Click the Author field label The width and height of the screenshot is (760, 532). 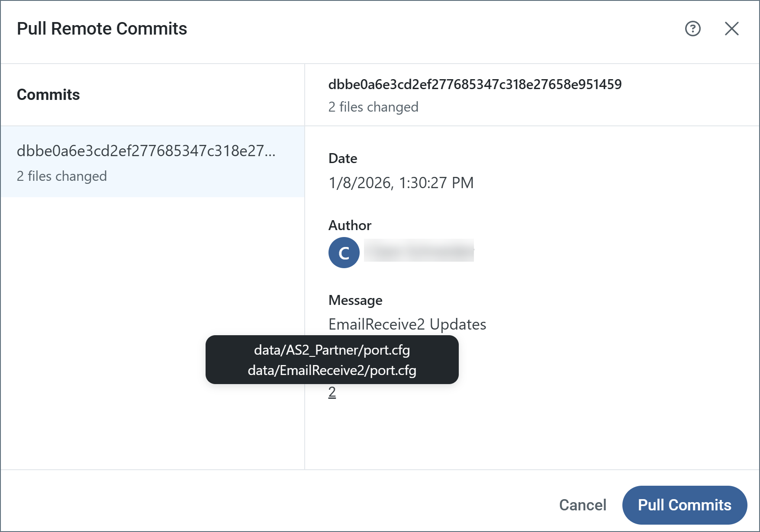click(x=350, y=225)
